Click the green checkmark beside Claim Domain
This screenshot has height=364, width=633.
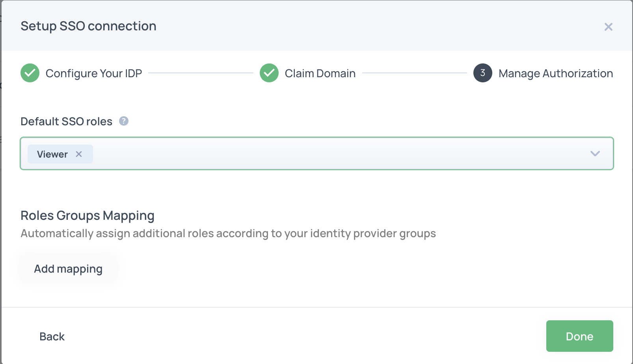pyautogui.click(x=269, y=73)
